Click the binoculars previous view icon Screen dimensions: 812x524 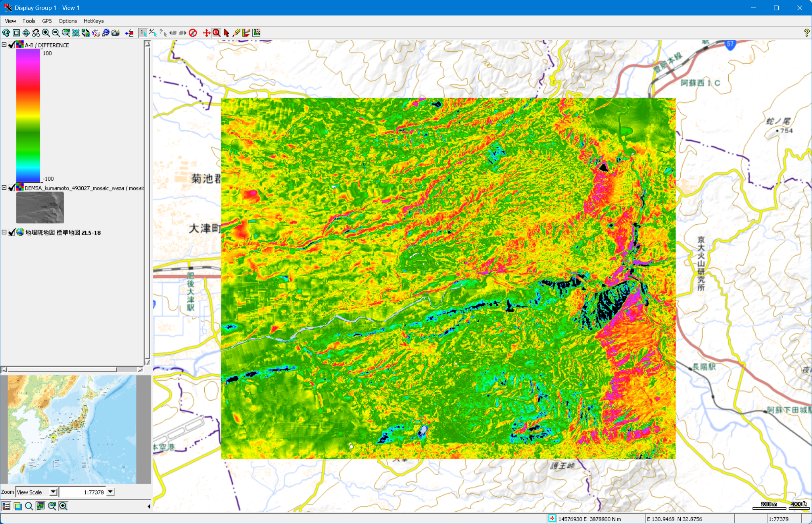pos(36,33)
